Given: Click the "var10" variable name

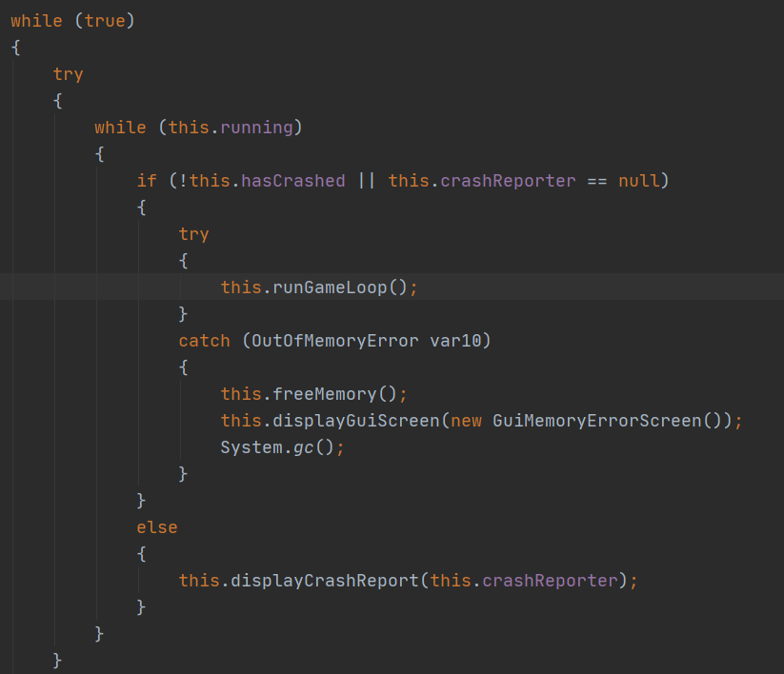Looking at the screenshot, I should point(455,341).
